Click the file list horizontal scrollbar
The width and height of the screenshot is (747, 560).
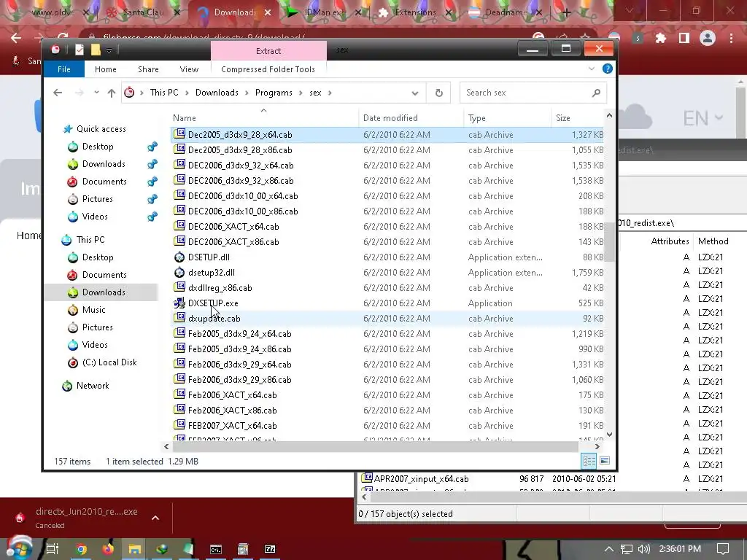click(x=375, y=447)
